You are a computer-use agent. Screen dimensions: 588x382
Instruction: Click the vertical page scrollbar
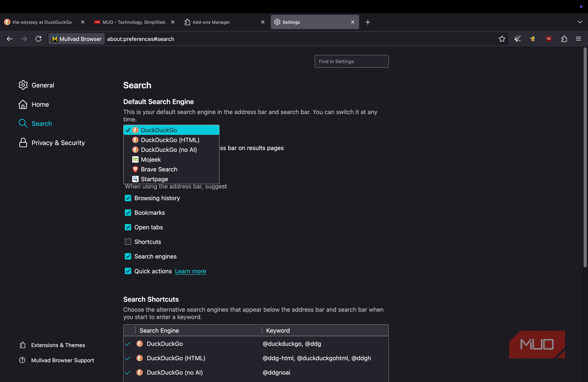pos(585,157)
